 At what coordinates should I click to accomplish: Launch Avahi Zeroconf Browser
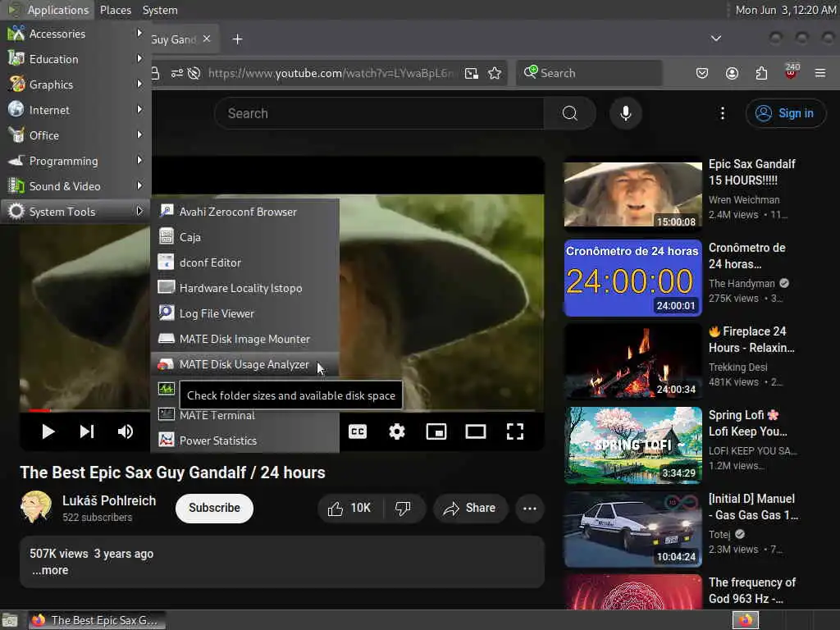(x=244, y=212)
